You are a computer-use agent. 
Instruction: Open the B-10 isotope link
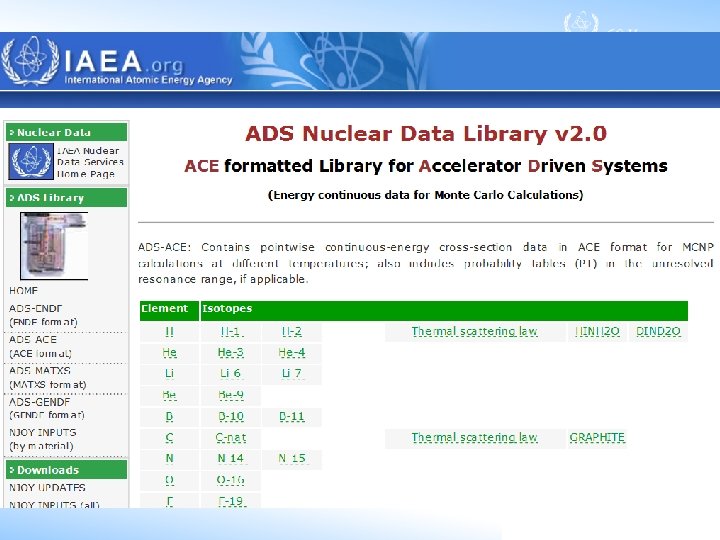(231, 416)
